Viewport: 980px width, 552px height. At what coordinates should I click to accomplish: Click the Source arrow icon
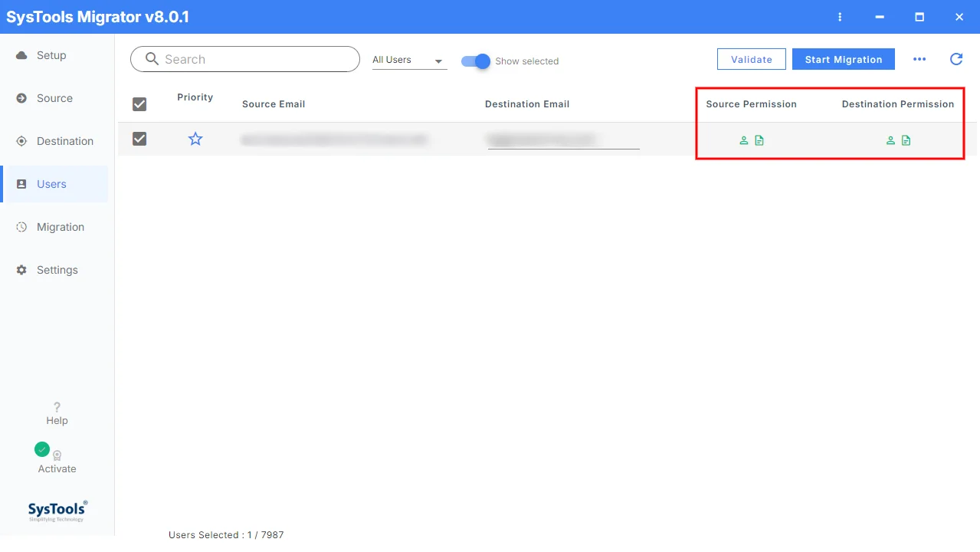(21, 98)
